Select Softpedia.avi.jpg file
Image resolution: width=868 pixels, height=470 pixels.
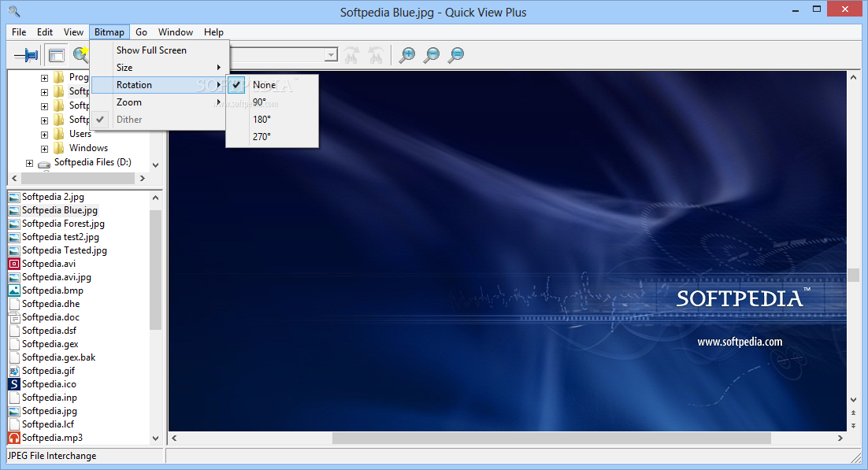click(x=57, y=277)
